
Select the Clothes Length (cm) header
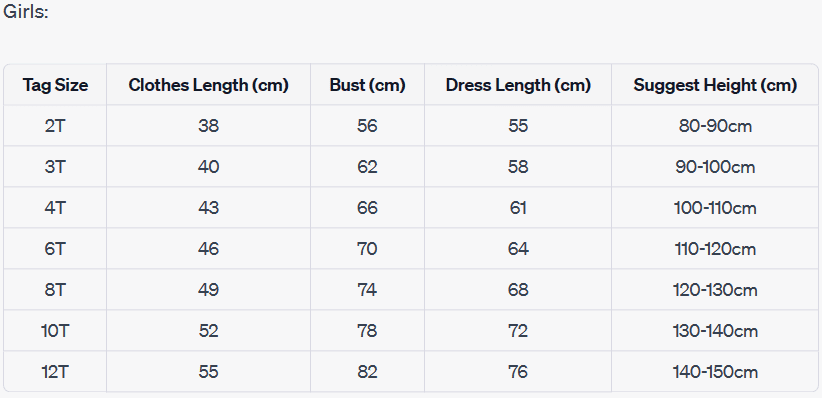208,85
